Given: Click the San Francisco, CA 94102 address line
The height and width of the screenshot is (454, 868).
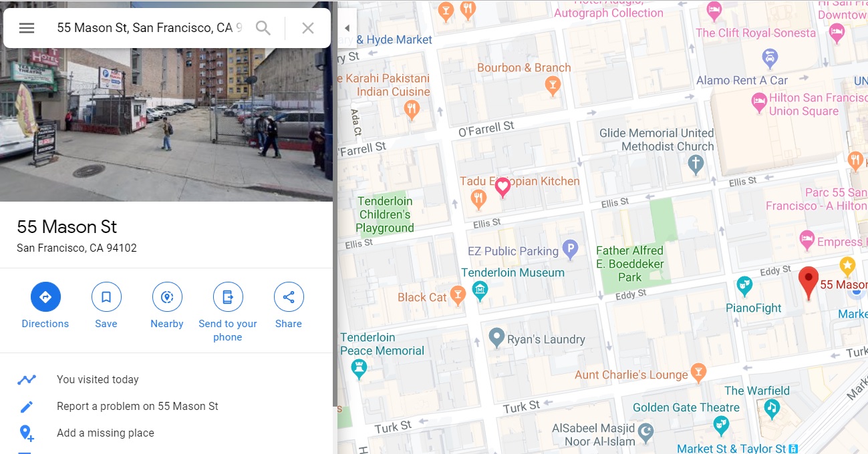Looking at the screenshot, I should point(77,248).
